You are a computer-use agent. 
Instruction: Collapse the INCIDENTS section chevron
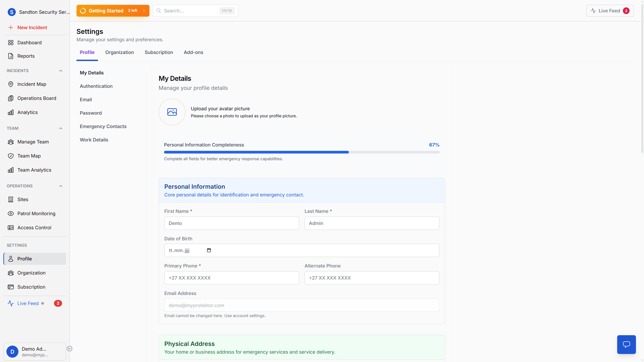[x=61, y=71]
